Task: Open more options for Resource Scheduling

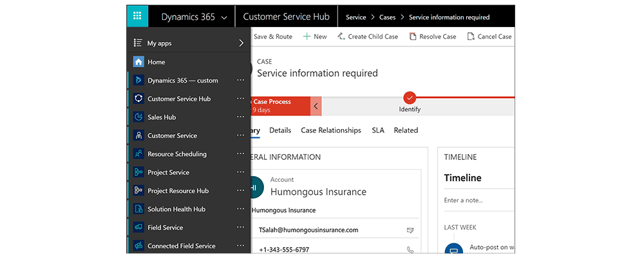Action: 241,154
